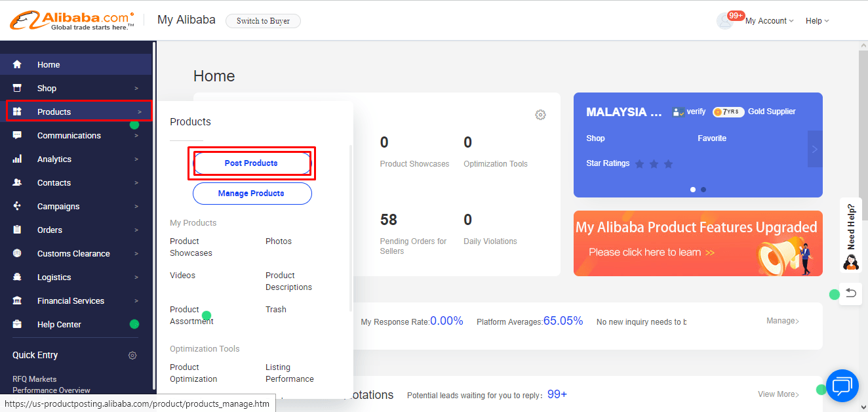Click the Alibaba.com logo
The width and height of the screenshot is (868, 412).
coord(72,20)
